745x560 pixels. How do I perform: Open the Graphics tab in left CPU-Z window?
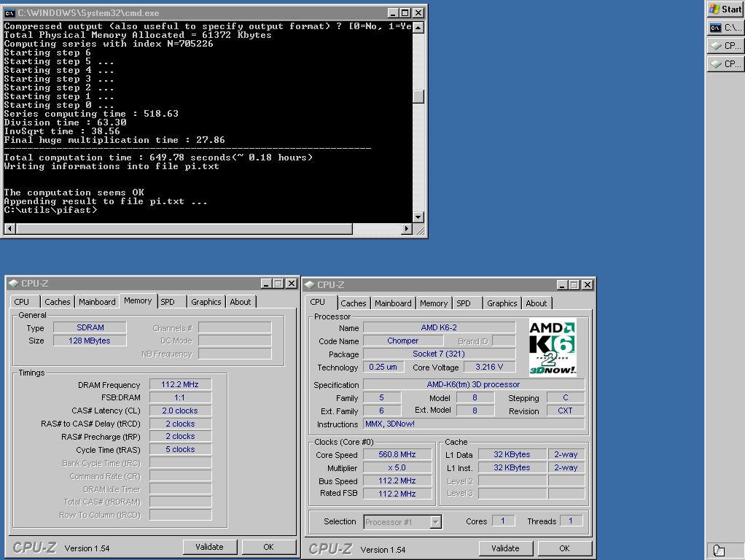206,302
